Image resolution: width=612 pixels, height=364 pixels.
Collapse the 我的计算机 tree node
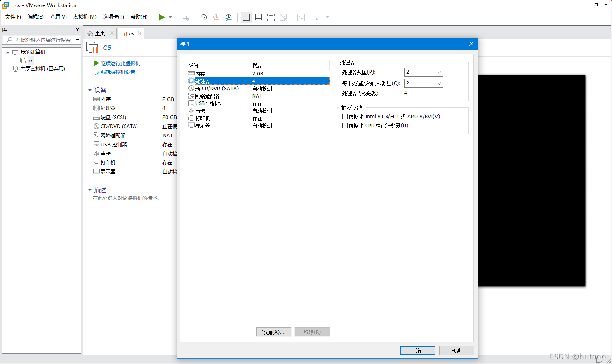click(7, 52)
